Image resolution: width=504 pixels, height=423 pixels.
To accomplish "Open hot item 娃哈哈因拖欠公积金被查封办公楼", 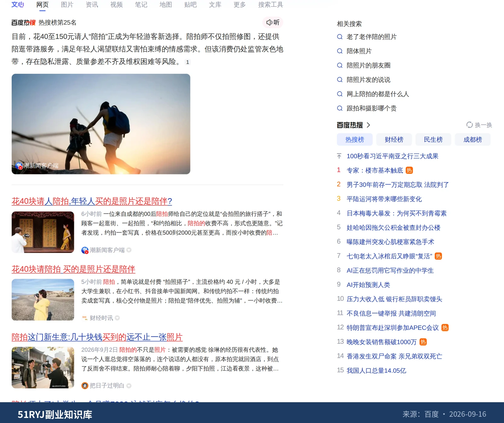I will pyautogui.click(x=393, y=228).
